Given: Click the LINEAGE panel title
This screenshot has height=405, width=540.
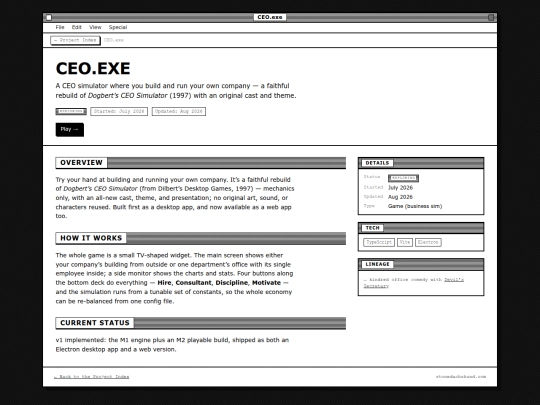Looking at the screenshot, I should coord(377,264).
